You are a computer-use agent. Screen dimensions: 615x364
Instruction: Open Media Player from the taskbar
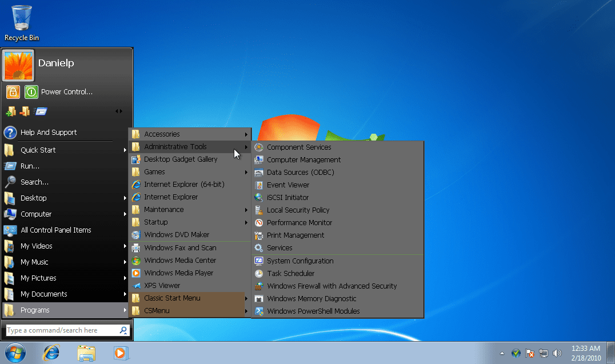[x=121, y=353]
